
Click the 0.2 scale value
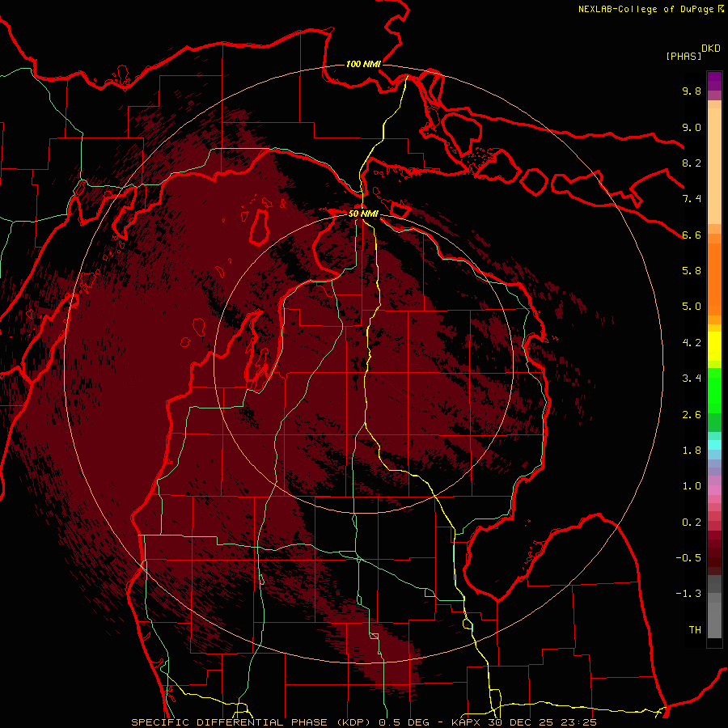point(692,523)
